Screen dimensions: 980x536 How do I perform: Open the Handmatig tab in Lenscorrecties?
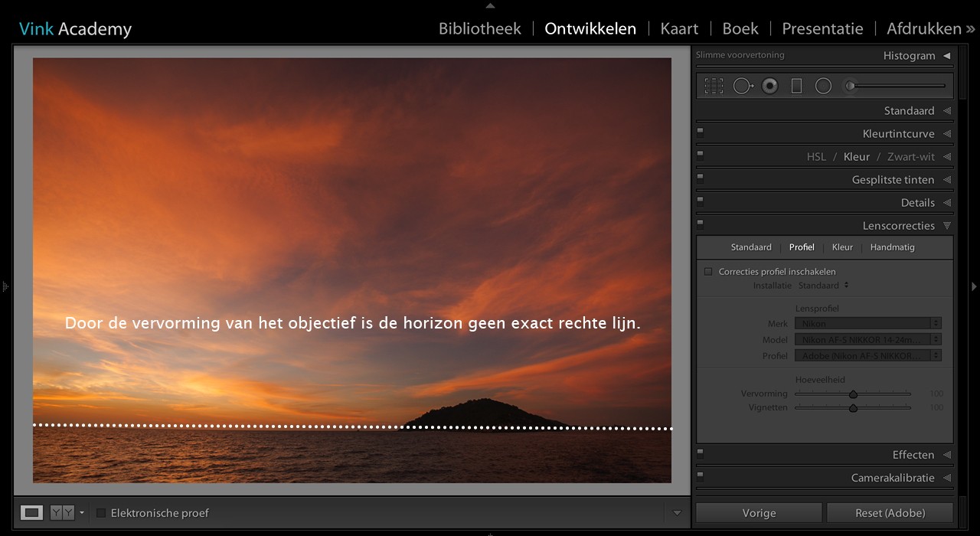892,247
